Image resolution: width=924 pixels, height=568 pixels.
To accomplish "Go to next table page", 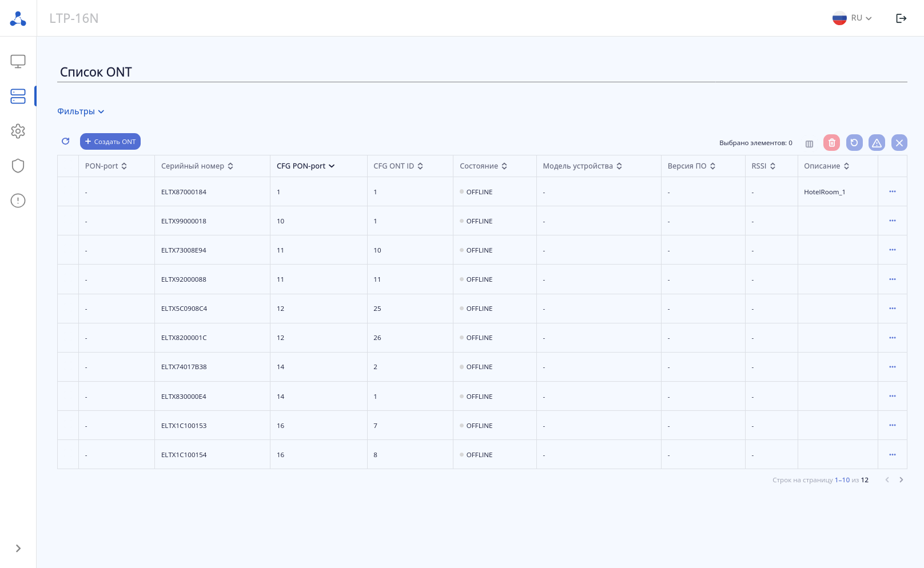I will (901, 480).
